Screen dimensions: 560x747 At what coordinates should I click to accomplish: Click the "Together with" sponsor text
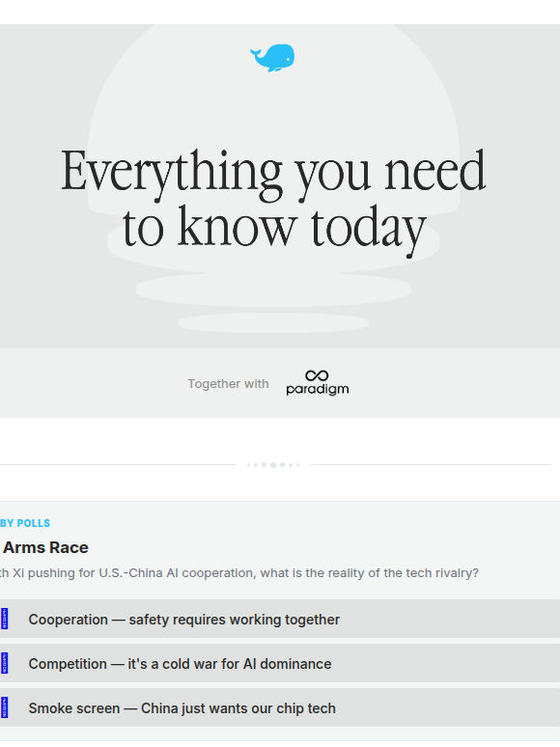pos(228,383)
